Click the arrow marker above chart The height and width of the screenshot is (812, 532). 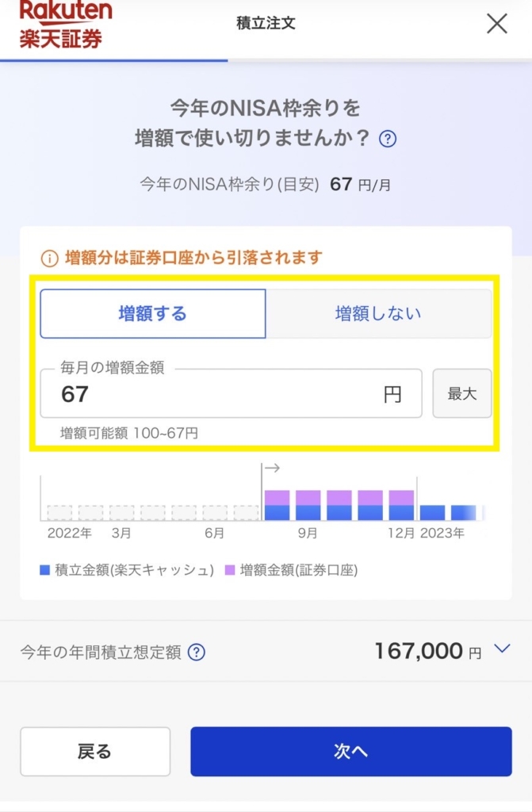coord(272,468)
